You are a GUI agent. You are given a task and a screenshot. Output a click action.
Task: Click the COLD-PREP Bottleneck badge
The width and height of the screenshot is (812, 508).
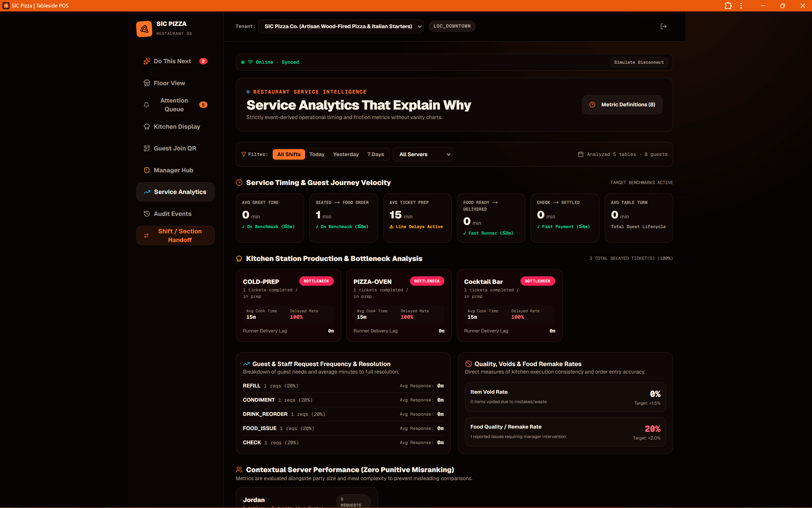tap(316, 281)
